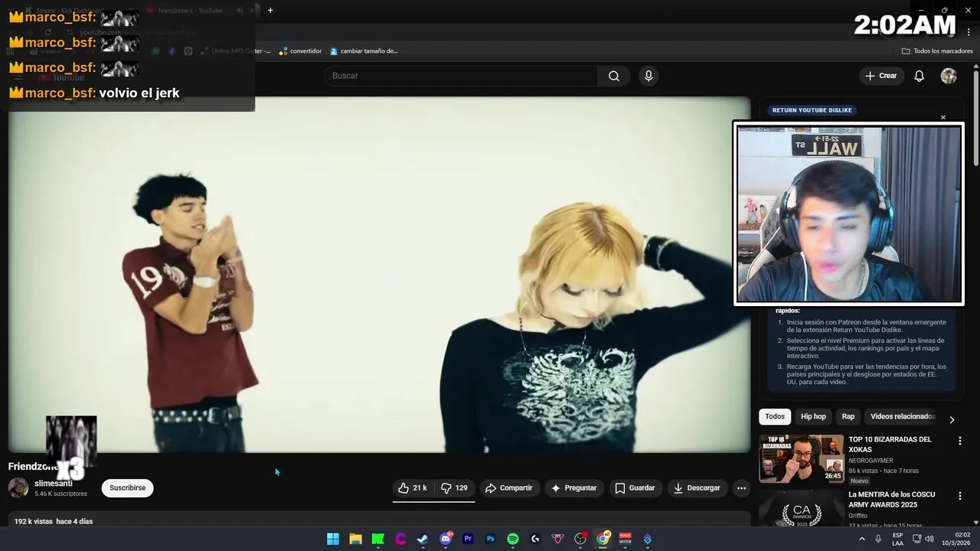Show more filter chips with right arrow
The image size is (980, 551).
[952, 419]
